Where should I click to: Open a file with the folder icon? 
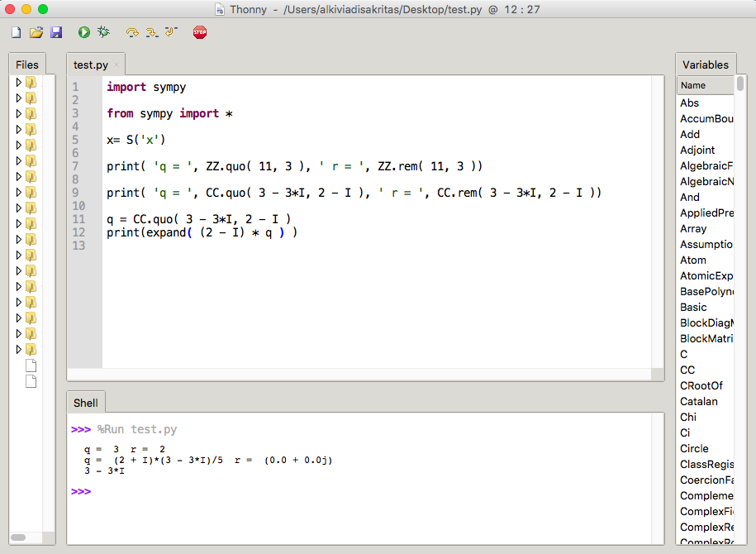36,32
